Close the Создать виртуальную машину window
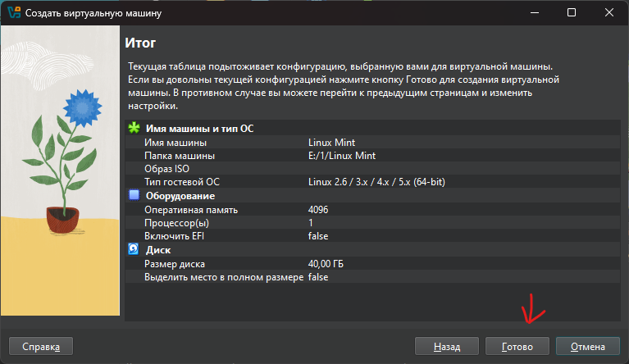The image size is (629, 364). [609, 12]
